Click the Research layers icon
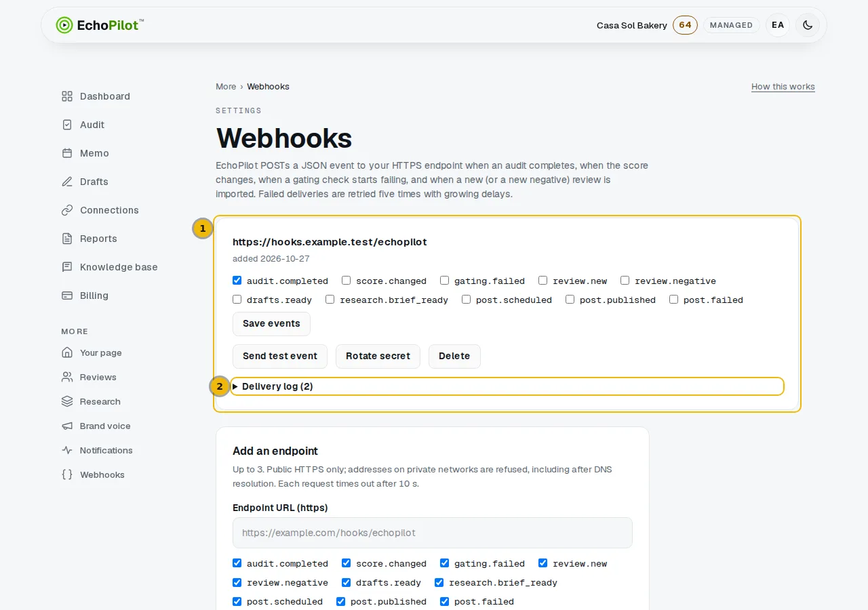The height and width of the screenshot is (610, 868). [67, 401]
